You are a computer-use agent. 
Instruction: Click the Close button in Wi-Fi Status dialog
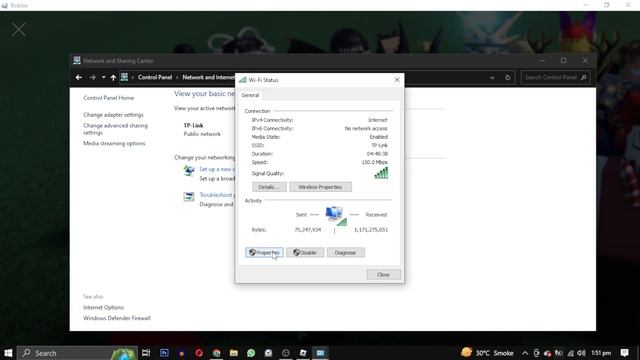[383, 275]
